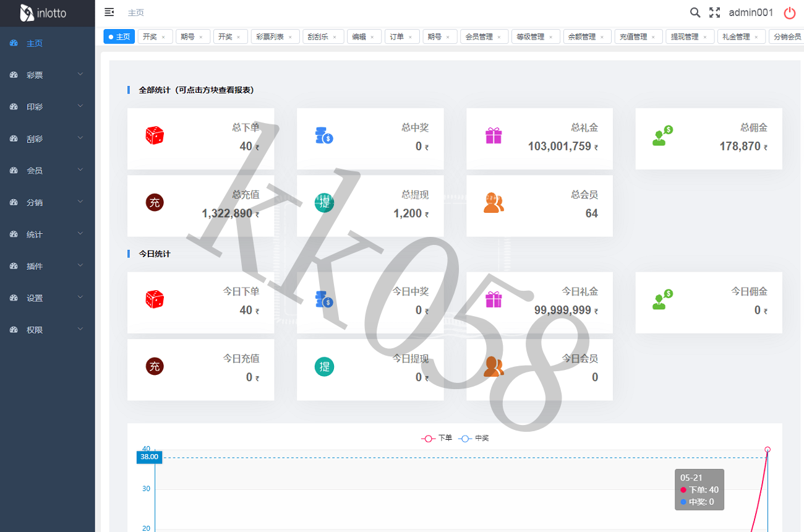Close the 提现管理 tab
This screenshot has width=804, height=532.
704,37
